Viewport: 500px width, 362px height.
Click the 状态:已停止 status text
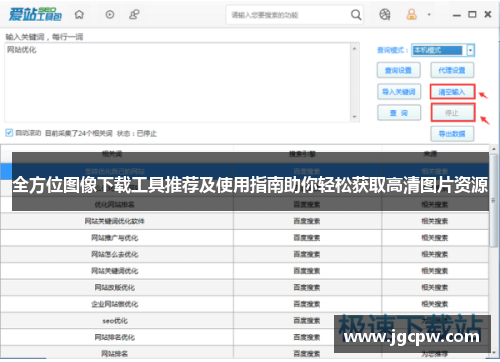tap(137, 134)
